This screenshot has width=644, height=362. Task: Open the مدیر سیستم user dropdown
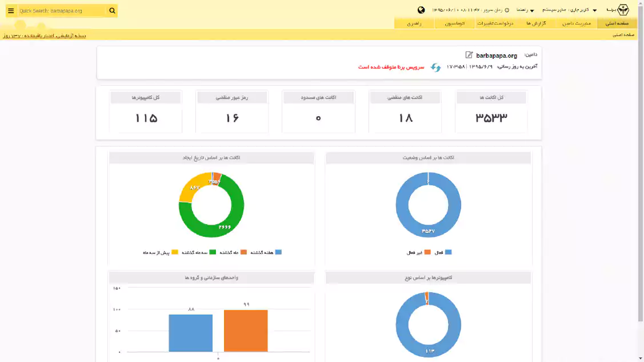pyautogui.click(x=571, y=9)
